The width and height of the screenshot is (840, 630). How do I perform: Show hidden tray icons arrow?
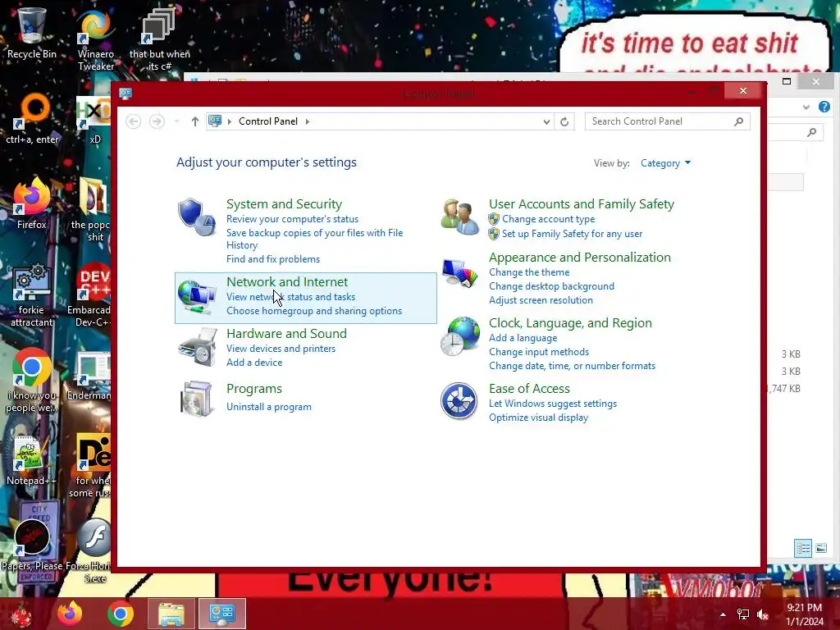tap(723, 614)
